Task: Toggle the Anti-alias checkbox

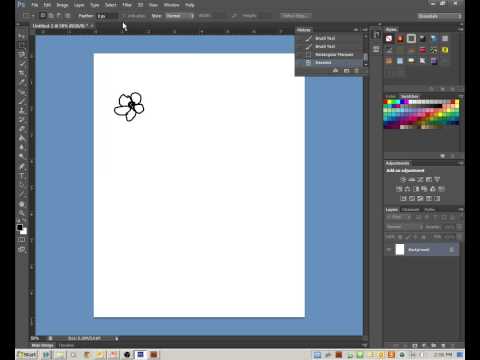Action: coord(123,16)
